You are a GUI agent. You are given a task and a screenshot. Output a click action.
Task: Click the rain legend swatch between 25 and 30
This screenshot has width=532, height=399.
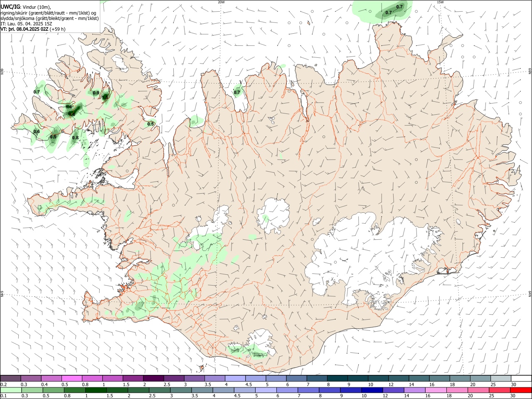500,390
